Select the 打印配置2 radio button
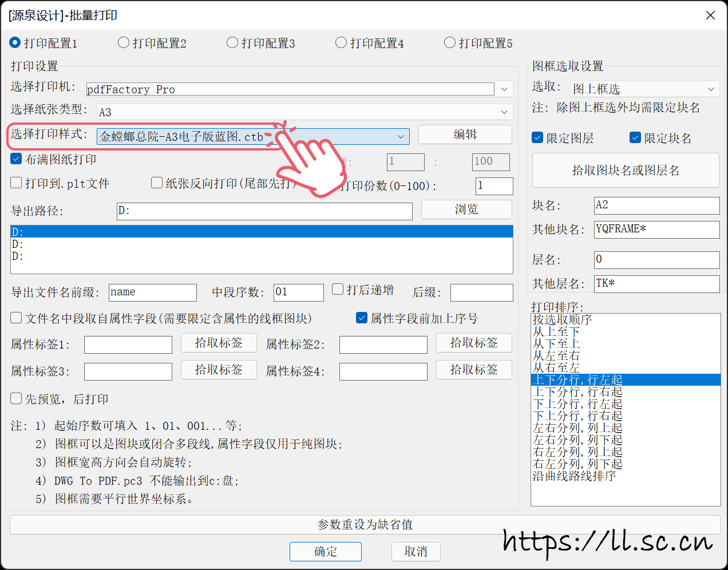This screenshot has width=728, height=570. tap(124, 43)
